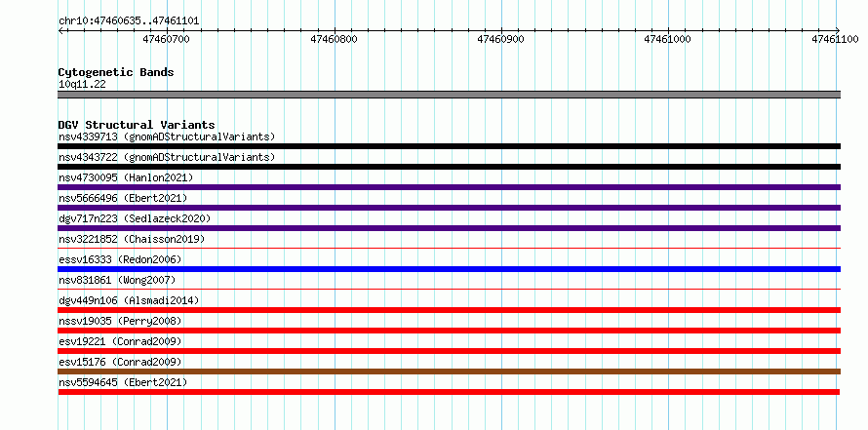Open the nsv4343722 gnomAD variant label

(x=167, y=157)
